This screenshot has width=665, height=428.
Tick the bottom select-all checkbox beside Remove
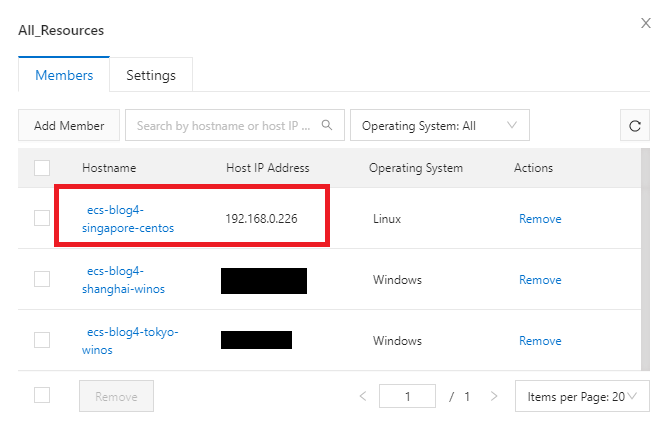pos(42,395)
